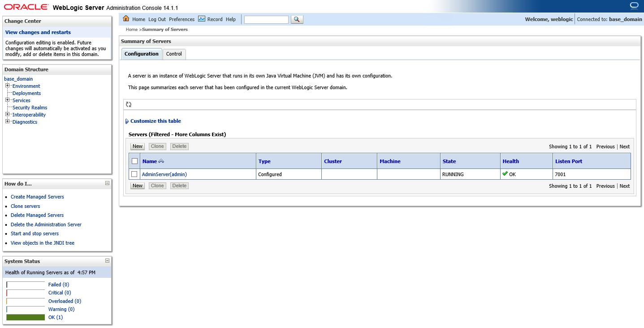Open View objects in the JNDI tree link
This screenshot has height=328, width=644.
43,243
